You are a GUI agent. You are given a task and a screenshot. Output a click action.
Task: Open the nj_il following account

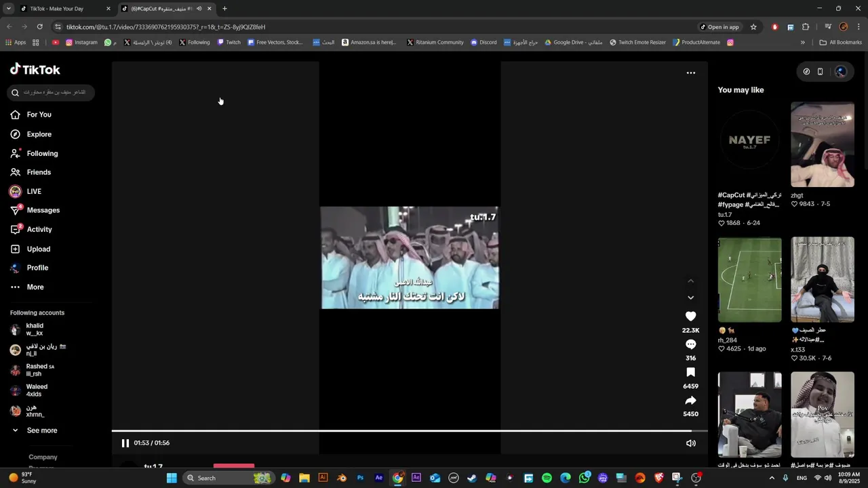(x=37, y=350)
